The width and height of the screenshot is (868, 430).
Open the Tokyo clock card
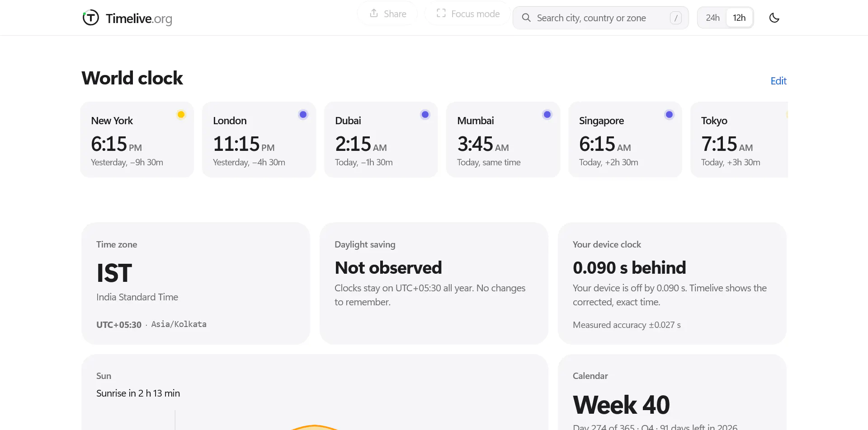coord(739,140)
